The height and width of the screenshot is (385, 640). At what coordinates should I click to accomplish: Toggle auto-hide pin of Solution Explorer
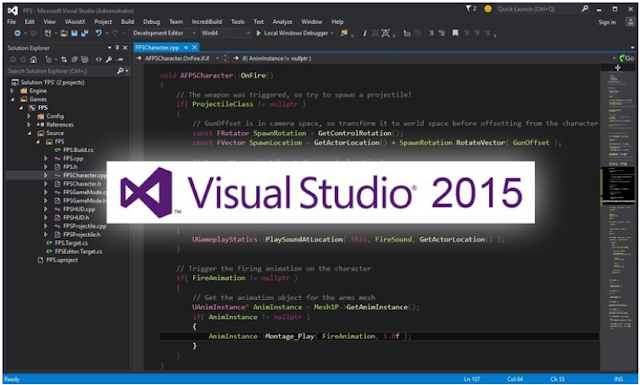pos(117,48)
